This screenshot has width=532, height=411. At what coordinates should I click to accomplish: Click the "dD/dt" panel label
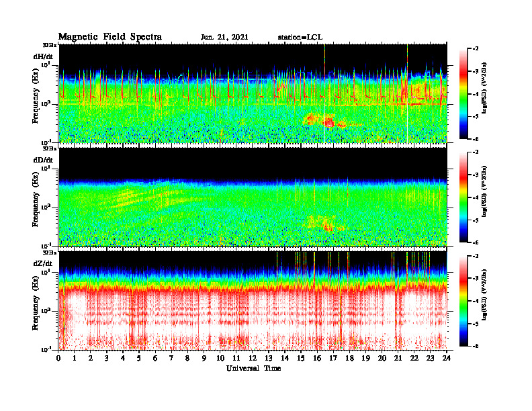pos(44,160)
